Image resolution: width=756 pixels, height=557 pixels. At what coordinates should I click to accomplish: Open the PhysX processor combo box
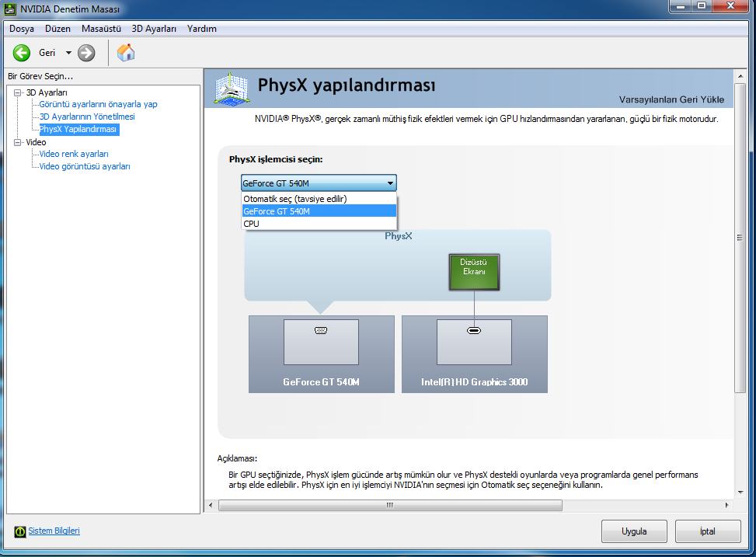[319, 183]
